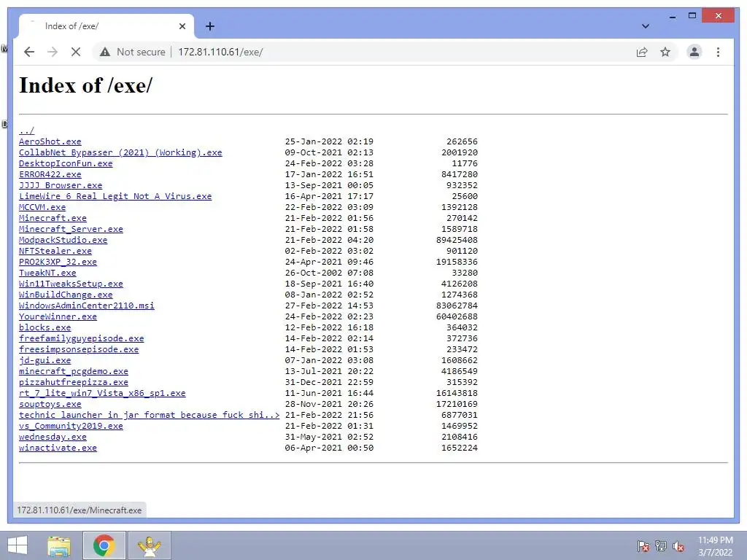
Task: Click the DesktopIconFun.exe link
Action: (x=66, y=163)
